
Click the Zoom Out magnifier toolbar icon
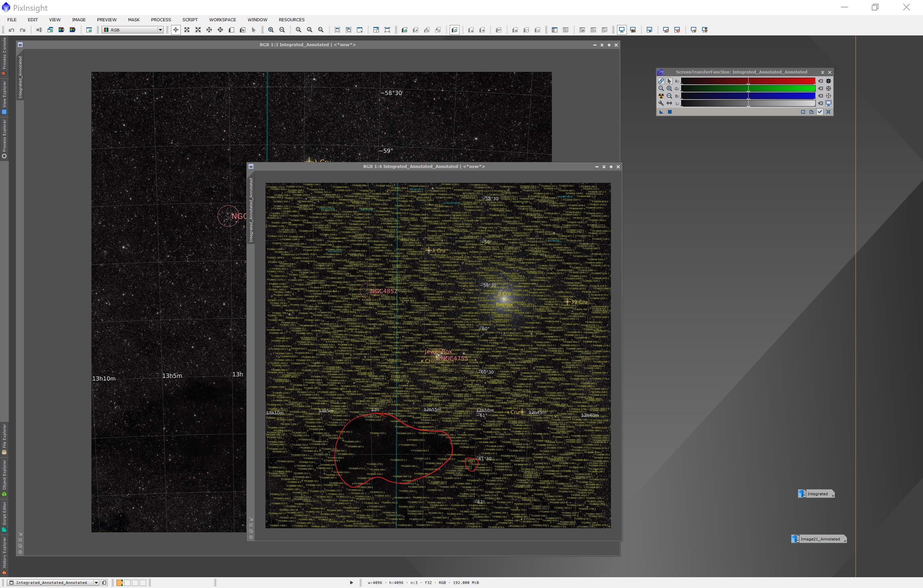(x=282, y=30)
